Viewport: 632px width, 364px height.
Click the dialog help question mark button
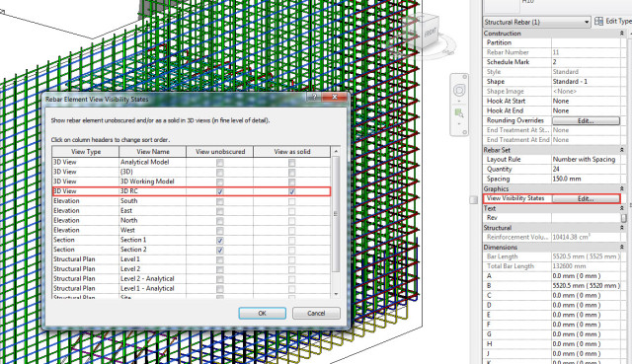314,97
